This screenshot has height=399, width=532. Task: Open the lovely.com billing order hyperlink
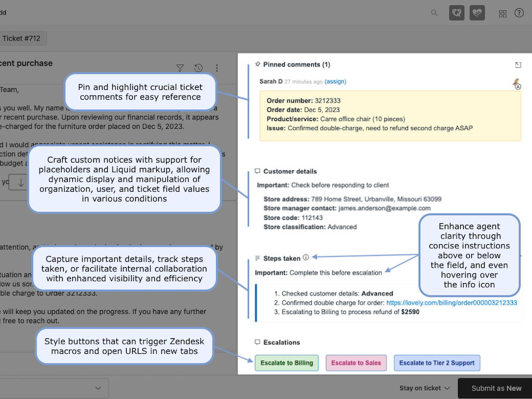(x=451, y=302)
